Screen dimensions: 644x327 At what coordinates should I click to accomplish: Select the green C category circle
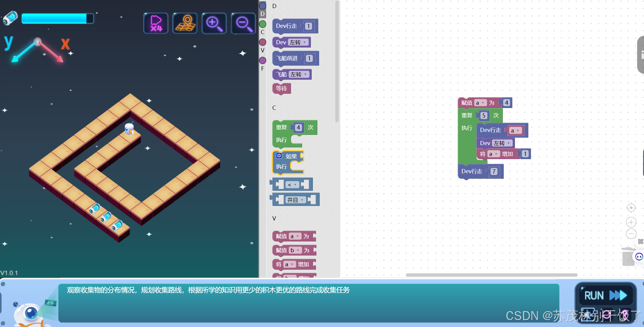[263, 24]
